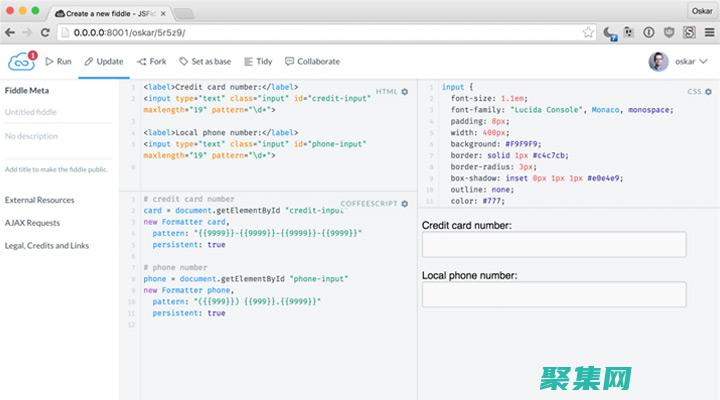Click the 'Credit card number:' result label
This screenshot has height=400, width=720.
pos(467,225)
